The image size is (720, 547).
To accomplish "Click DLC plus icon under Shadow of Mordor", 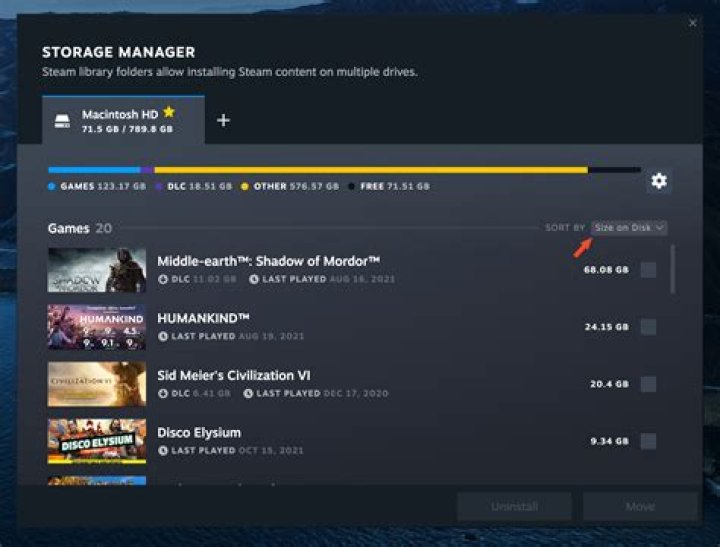I will click(x=163, y=279).
